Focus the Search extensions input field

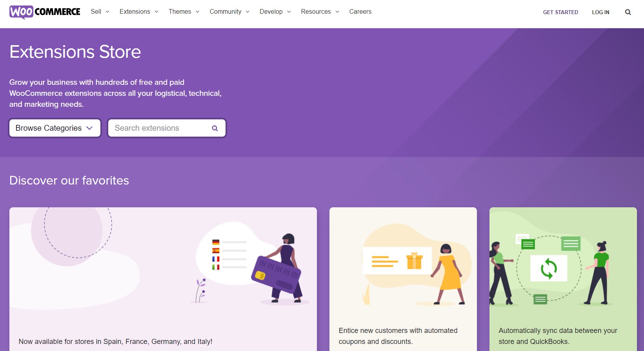[167, 128]
